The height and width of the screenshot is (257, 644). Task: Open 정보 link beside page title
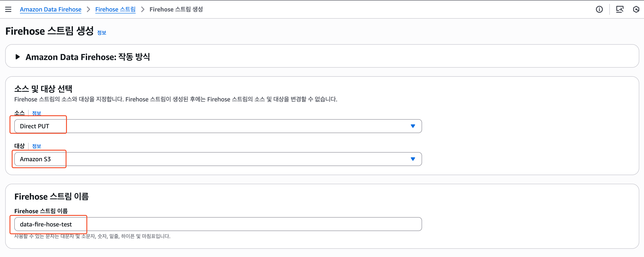tap(102, 33)
